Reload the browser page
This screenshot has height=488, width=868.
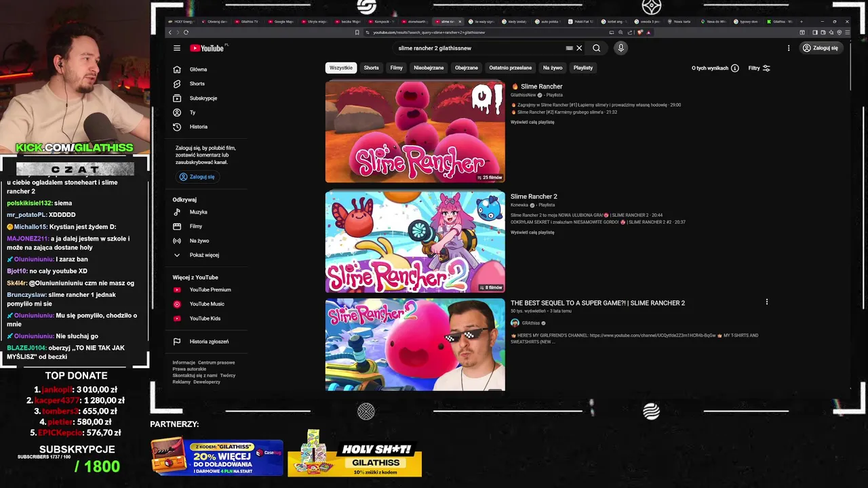point(186,33)
